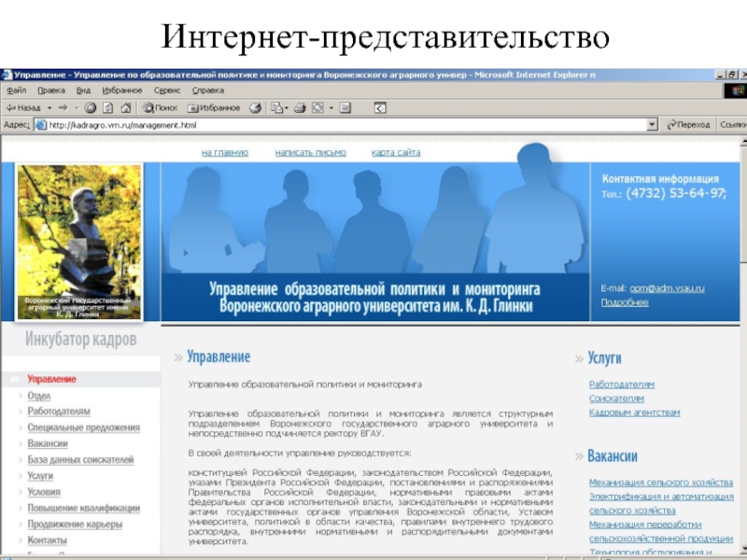Click the Internet Explorer window title icon

7,75
